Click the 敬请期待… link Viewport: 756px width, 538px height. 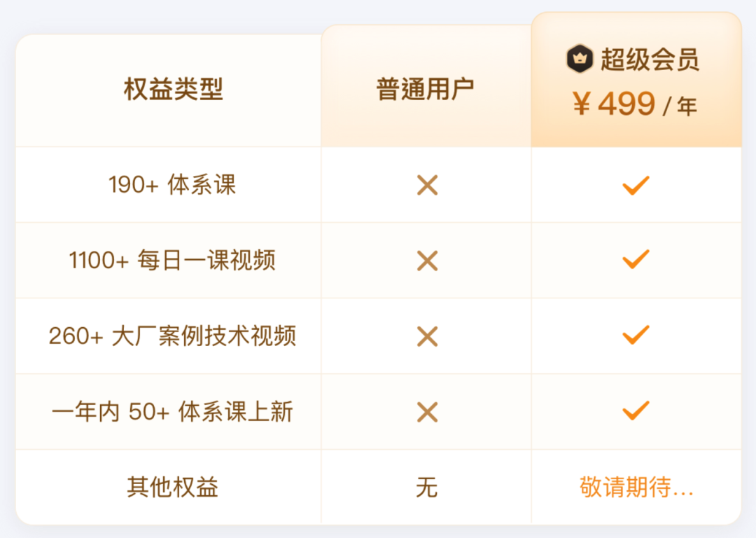(x=636, y=488)
